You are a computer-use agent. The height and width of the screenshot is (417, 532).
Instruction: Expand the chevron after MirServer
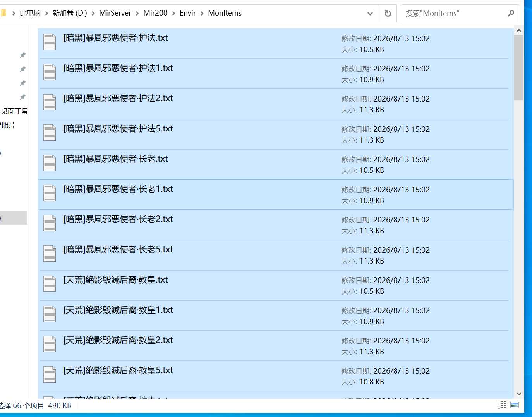coord(137,13)
